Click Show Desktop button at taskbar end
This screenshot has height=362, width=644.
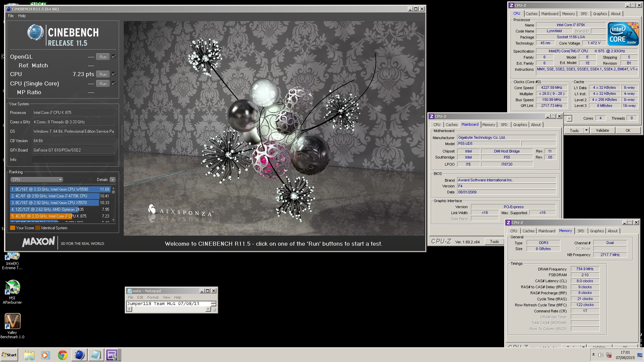[x=640, y=355]
